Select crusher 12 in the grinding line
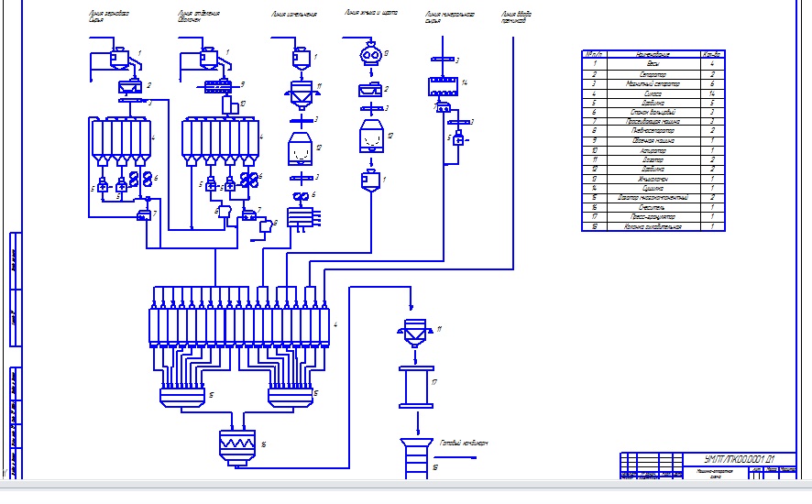 tap(301, 148)
